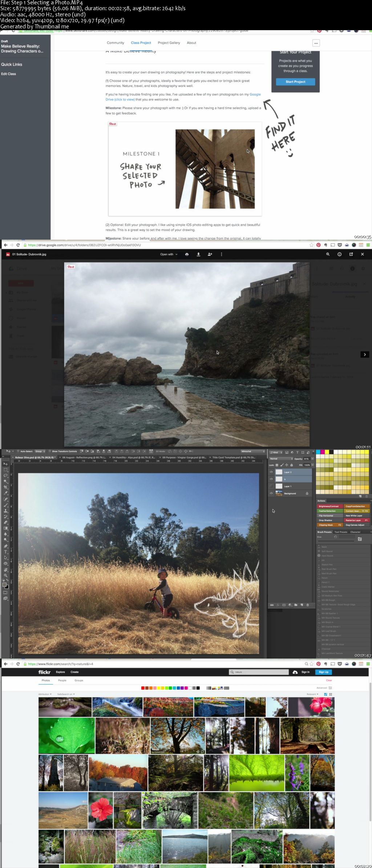The height and width of the screenshot is (868, 372).
Task: Click Pin it badge on Milestone 1 image
Action: (x=113, y=124)
